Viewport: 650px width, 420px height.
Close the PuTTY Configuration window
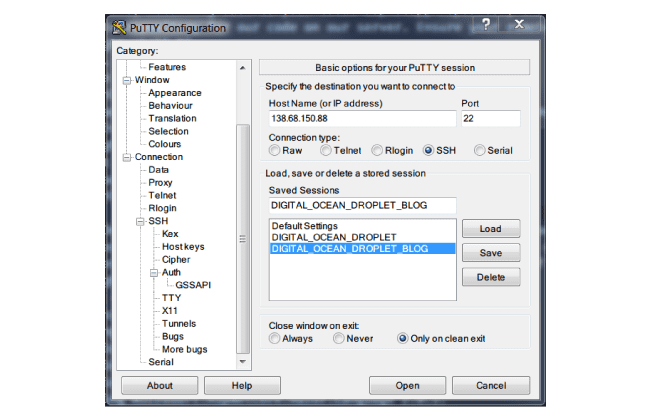(519, 24)
